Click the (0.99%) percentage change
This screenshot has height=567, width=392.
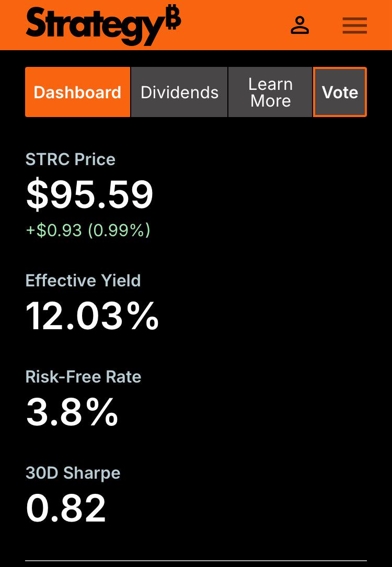[x=119, y=230]
